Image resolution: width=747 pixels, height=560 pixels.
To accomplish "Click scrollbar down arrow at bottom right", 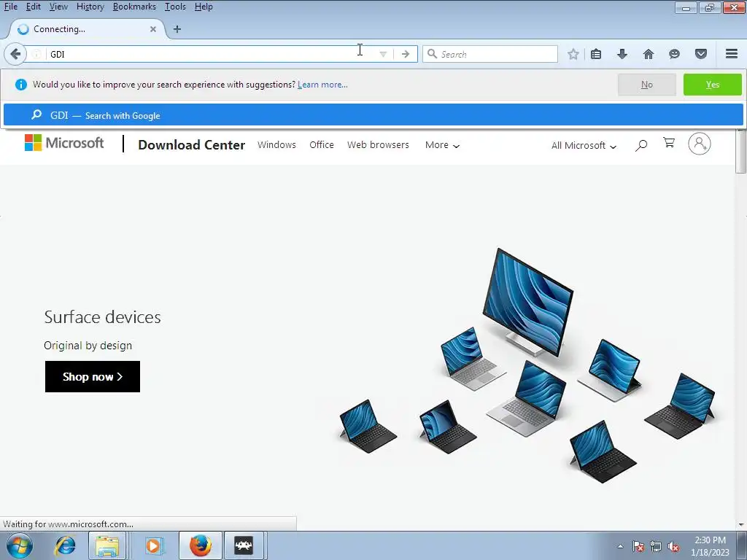I will pyautogui.click(x=741, y=525).
